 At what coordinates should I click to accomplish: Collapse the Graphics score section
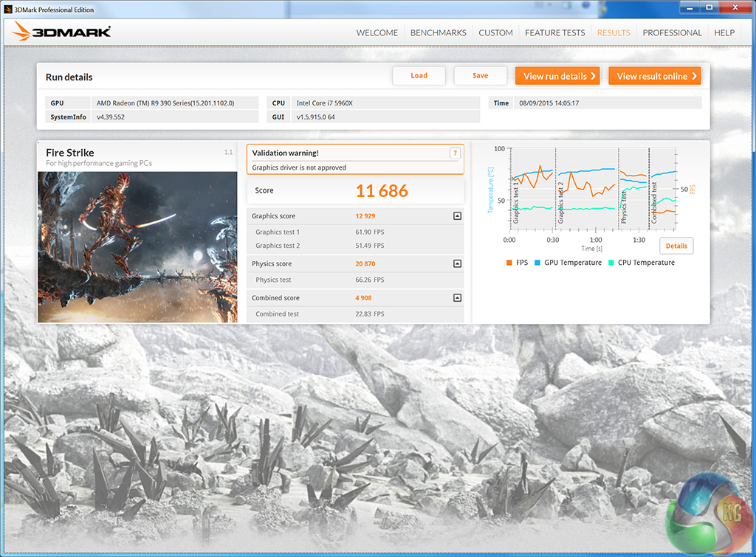tap(457, 216)
